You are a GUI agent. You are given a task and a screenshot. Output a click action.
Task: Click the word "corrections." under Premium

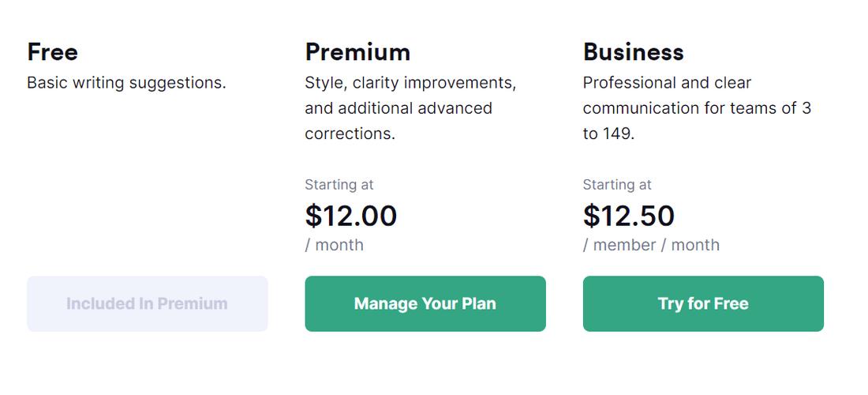pyautogui.click(x=350, y=134)
